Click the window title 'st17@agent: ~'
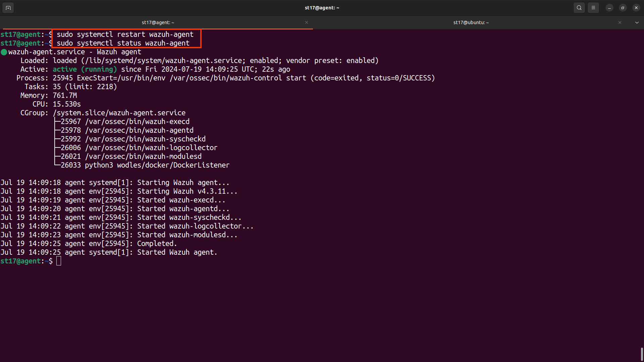The height and width of the screenshot is (362, 644). pyautogui.click(x=322, y=8)
